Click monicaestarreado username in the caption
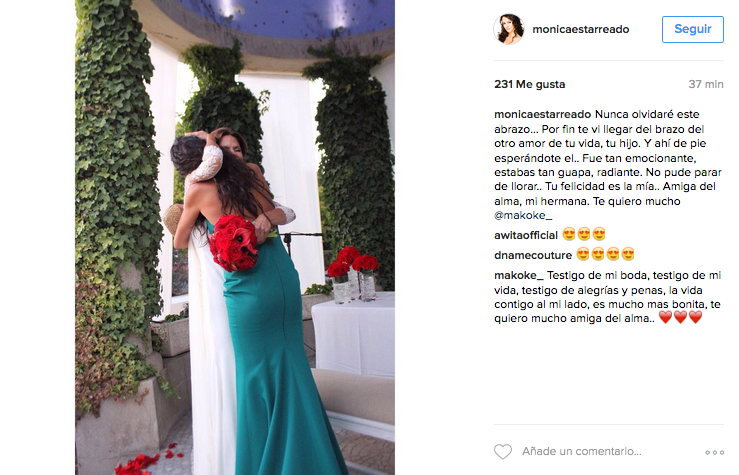Viewport: 739px width, 475px height. coord(542,115)
